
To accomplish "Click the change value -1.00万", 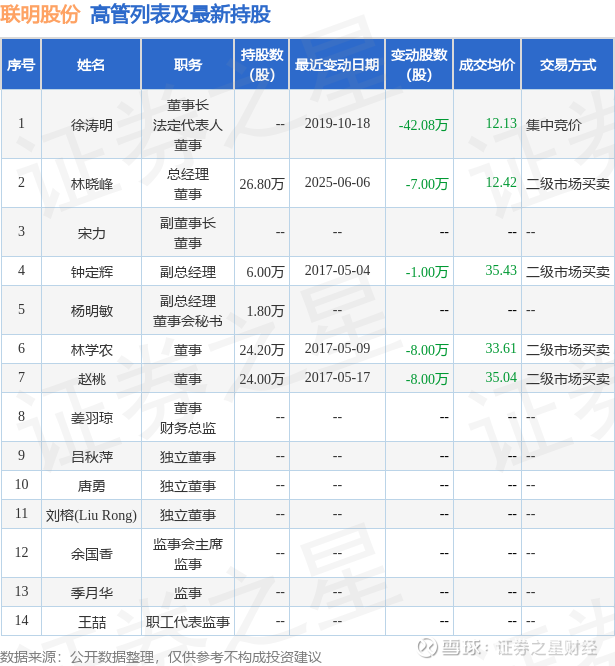I will click(x=427, y=272).
